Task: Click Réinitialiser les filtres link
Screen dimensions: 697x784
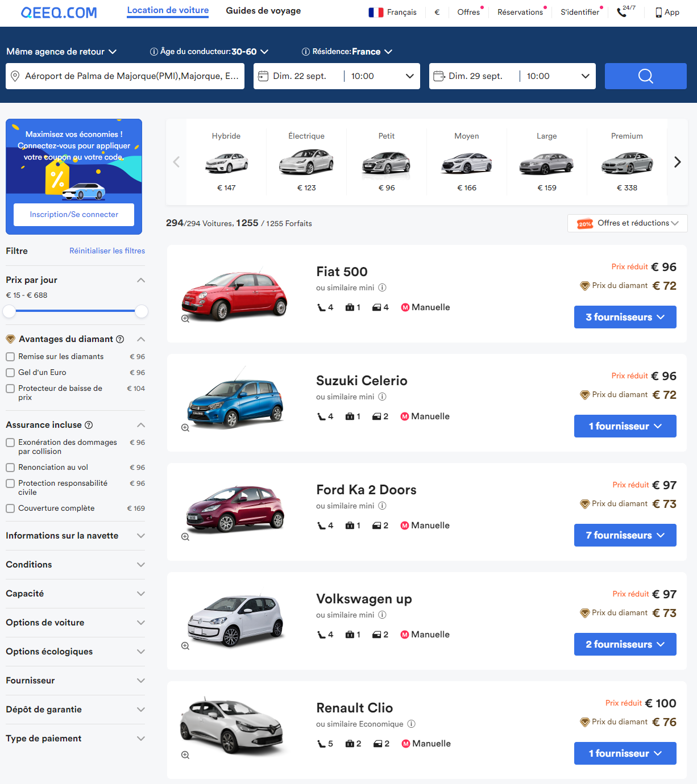Action: pos(107,251)
